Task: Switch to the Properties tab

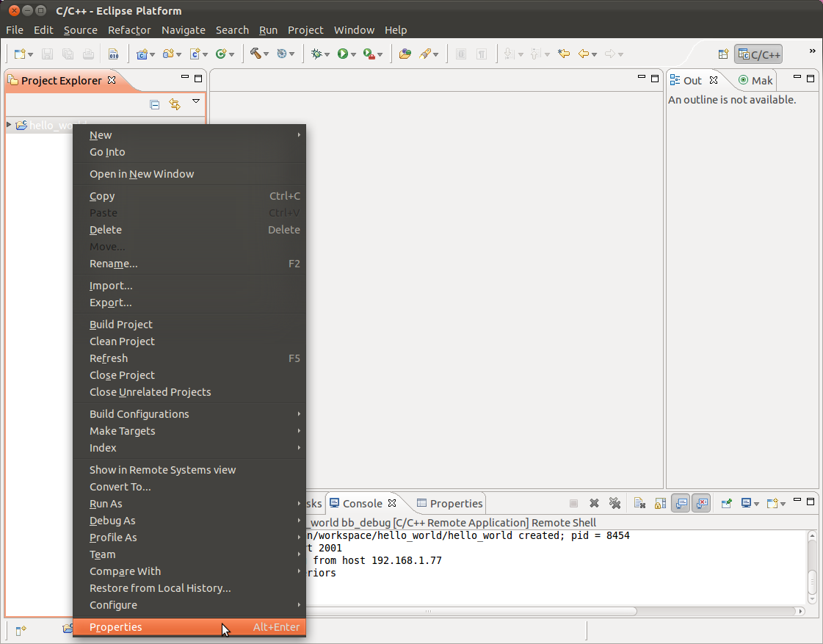Action: tap(449, 503)
